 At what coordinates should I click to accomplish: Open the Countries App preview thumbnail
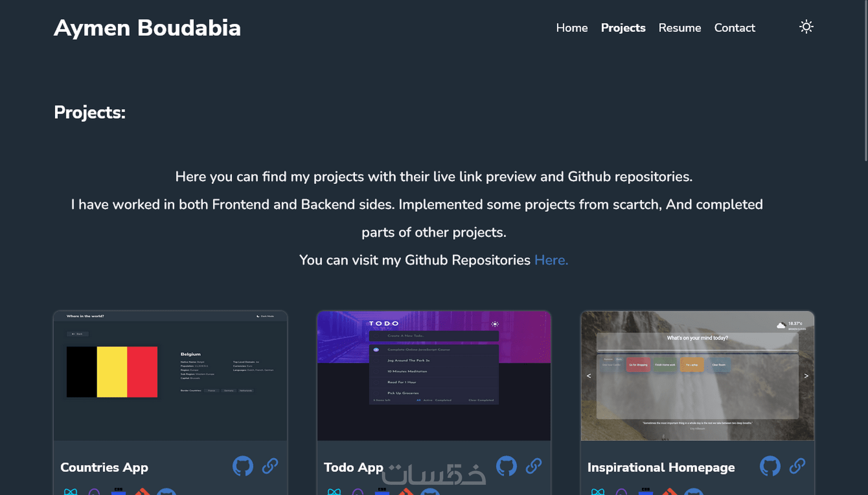(171, 376)
